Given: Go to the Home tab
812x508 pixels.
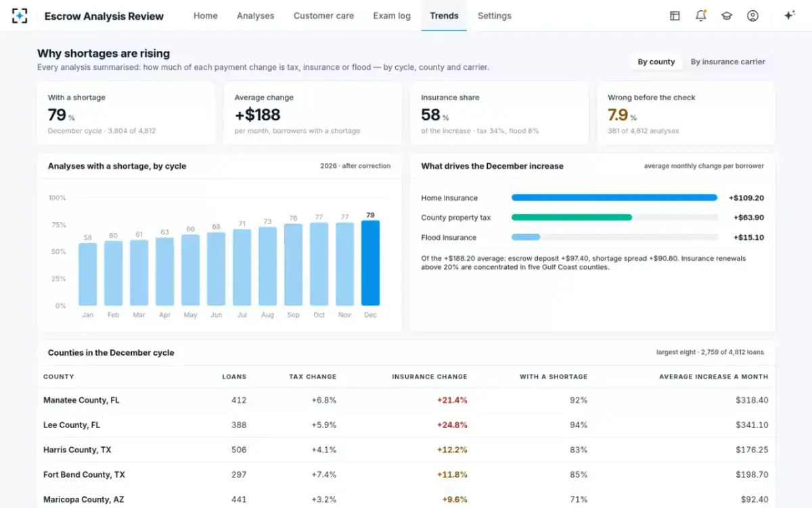Looking at the screenshot, I should [x=206, y=16].
